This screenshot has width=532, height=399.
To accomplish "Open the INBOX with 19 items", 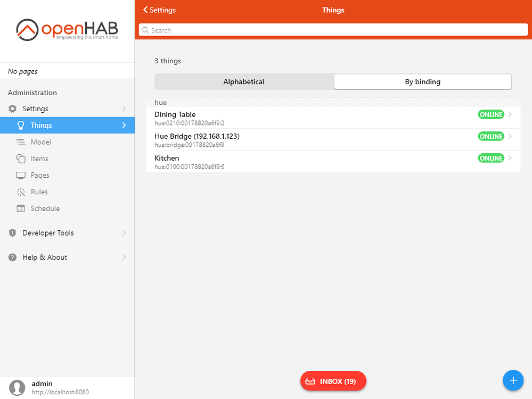I will point(333,381).
